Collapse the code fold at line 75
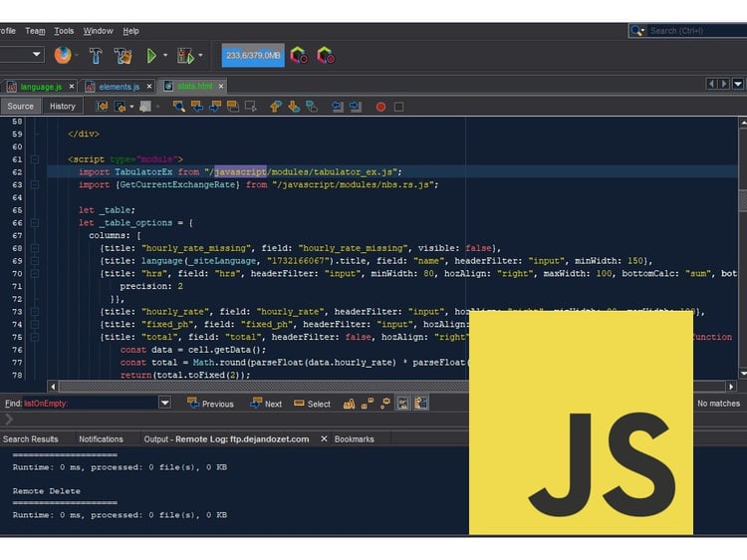 point(35,337)
